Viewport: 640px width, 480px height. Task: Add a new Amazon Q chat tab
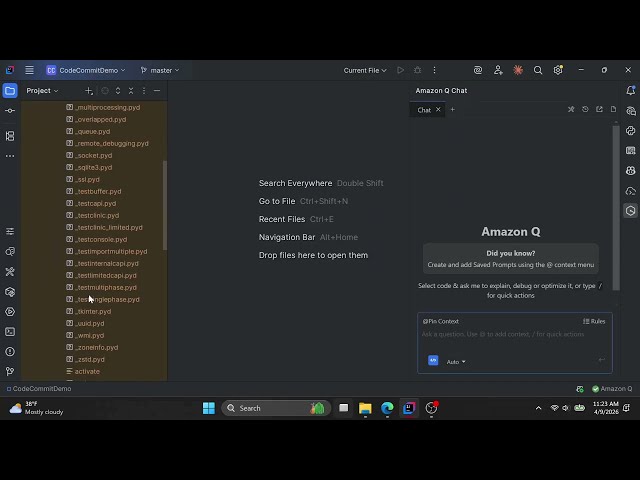pyautogui.click(x=452, y=109)
